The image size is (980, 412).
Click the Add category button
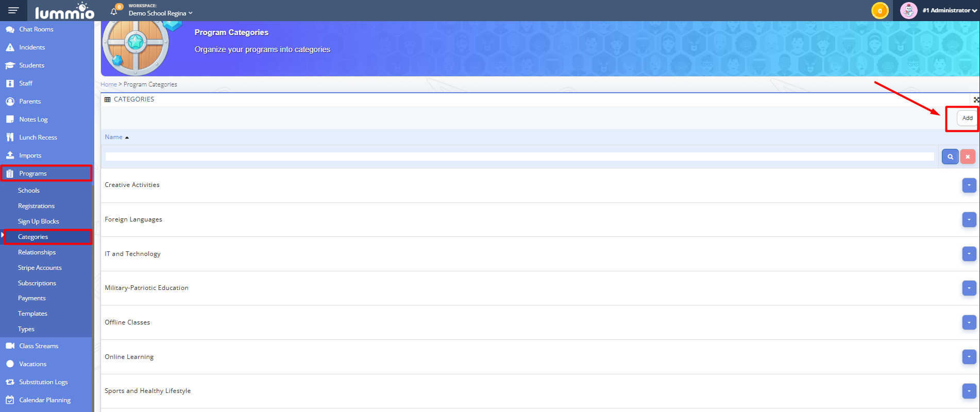tap(967, 118)
